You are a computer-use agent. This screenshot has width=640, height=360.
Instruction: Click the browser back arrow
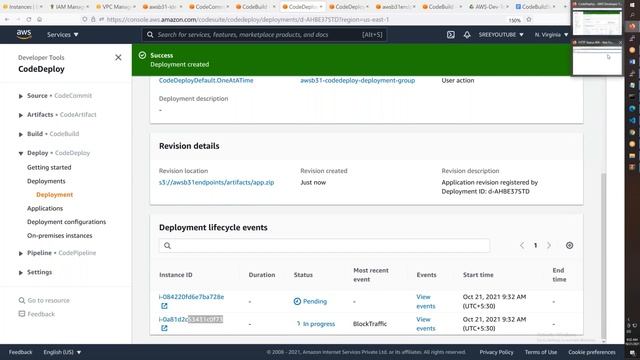tap(7, 20)
